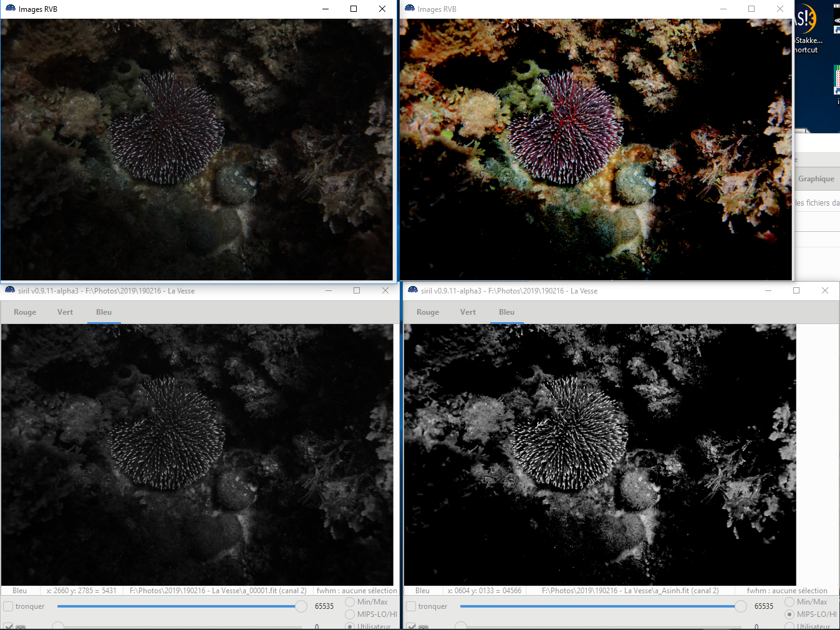Screen dimensions: 840x630
Task: Switch to the Vert tab in the a_00001.fit window
Action: point(65,312)
